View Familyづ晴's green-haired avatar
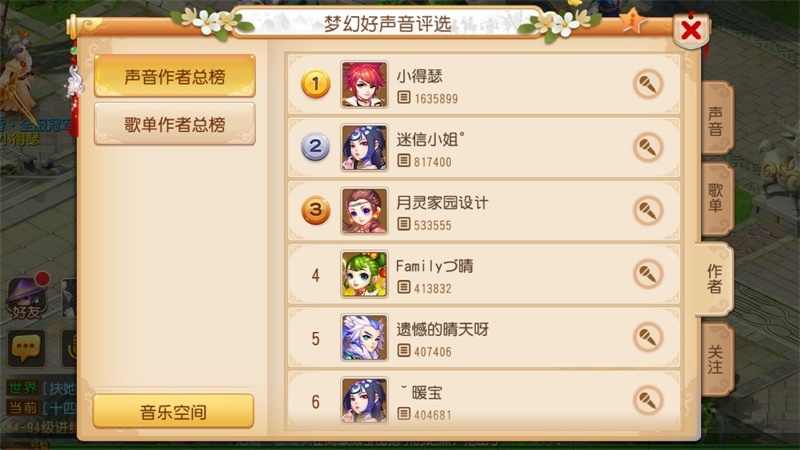 click(x=364, y=274)
